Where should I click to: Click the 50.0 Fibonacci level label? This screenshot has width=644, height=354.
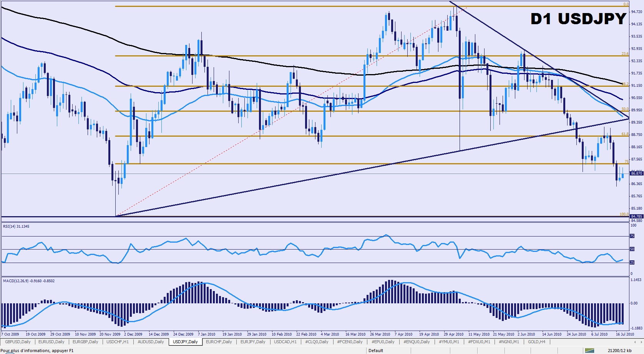(625, 109)
